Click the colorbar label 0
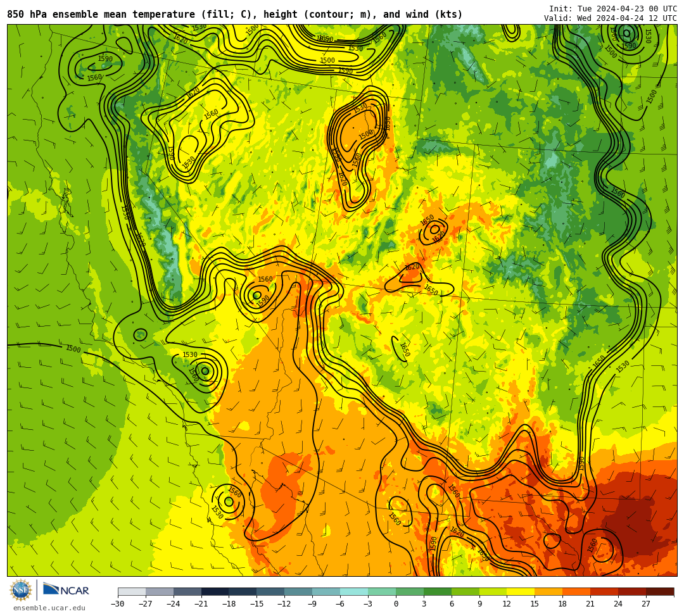The width and height of the screenshot is (684, 616). coord(396,604)
